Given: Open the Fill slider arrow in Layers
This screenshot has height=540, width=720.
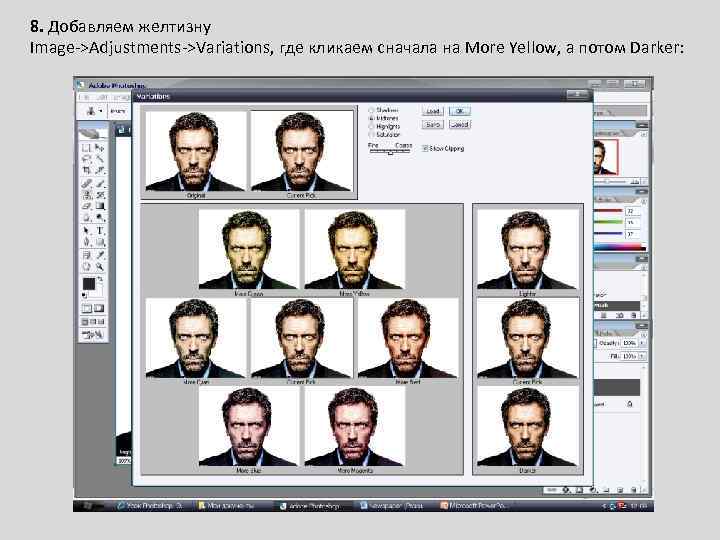Looking at the screenshot, I should click(x=642, y=356).
